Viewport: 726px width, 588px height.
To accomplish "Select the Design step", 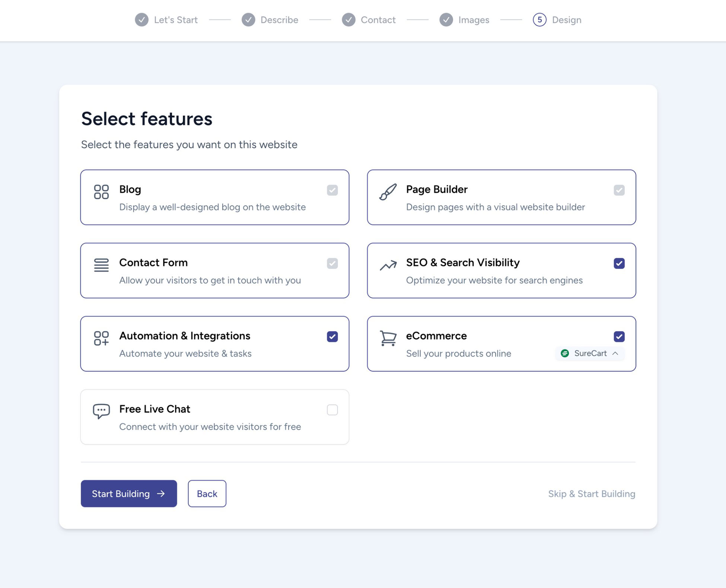I will [557, 20].
